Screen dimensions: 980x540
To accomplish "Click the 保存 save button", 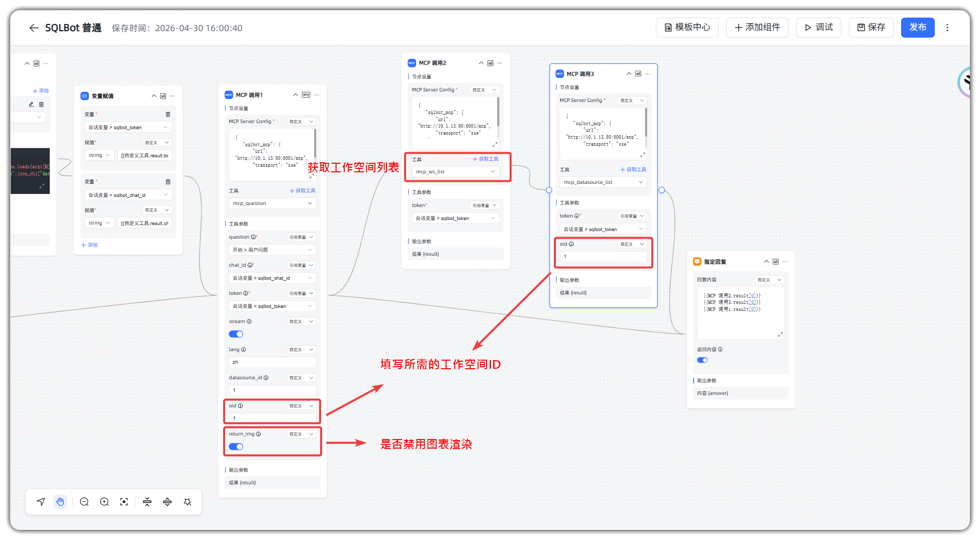I will tap(871, 28).
